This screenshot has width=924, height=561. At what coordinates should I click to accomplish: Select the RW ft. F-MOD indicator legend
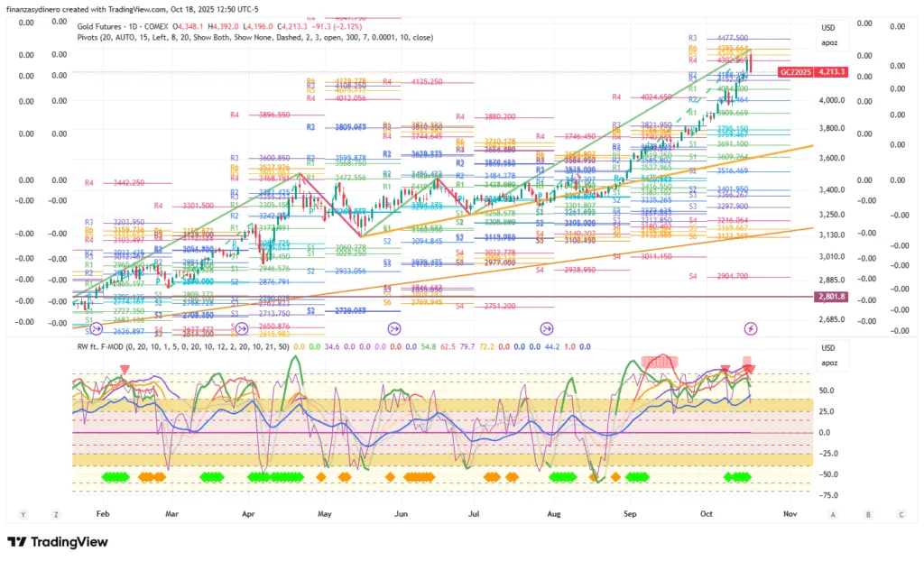point(107,345)
